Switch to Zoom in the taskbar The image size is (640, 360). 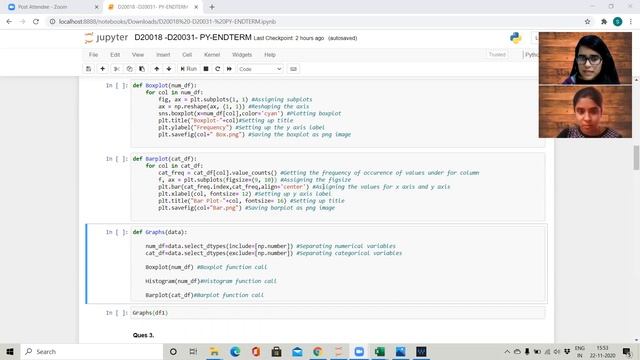click(x=359, y=351)
